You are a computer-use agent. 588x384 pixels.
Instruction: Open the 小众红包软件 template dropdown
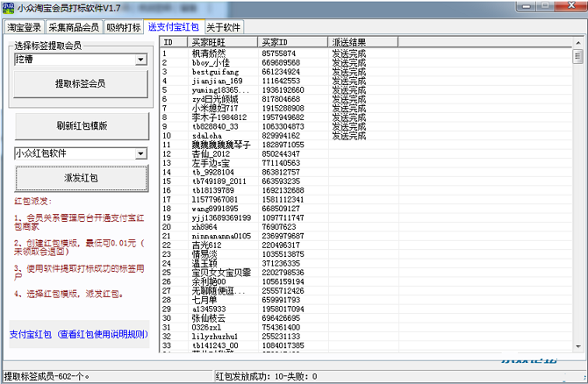[x=141, y=153]
